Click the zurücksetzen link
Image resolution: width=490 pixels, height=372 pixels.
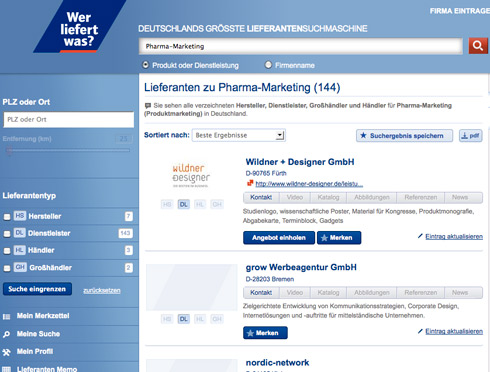(102, 290)
